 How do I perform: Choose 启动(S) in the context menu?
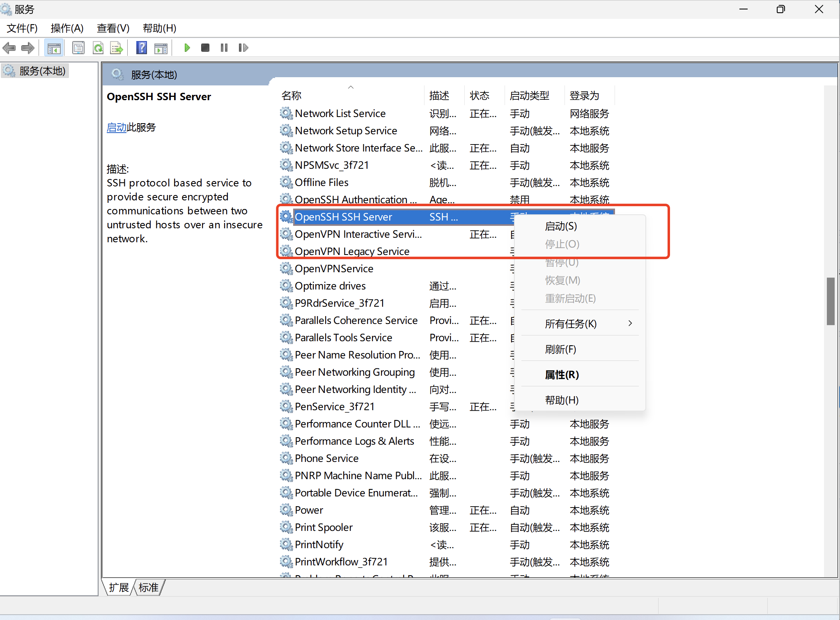560,226
